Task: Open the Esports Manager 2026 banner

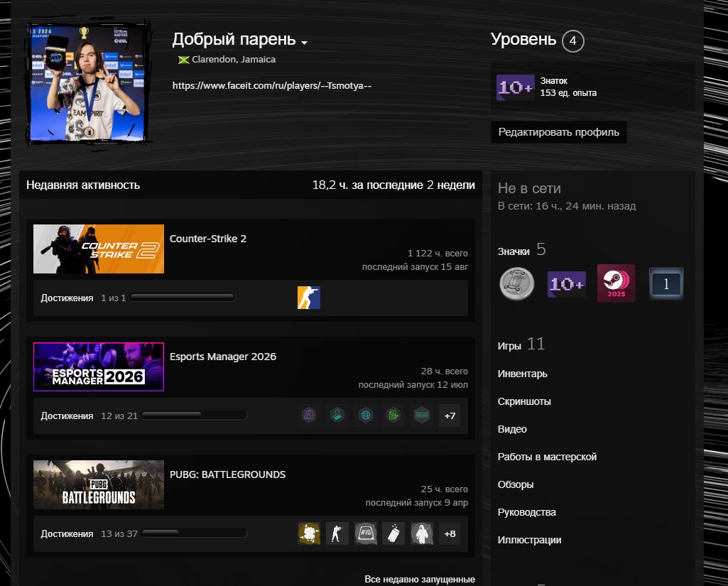Action: pyautogui.click(x=99, y=367)
